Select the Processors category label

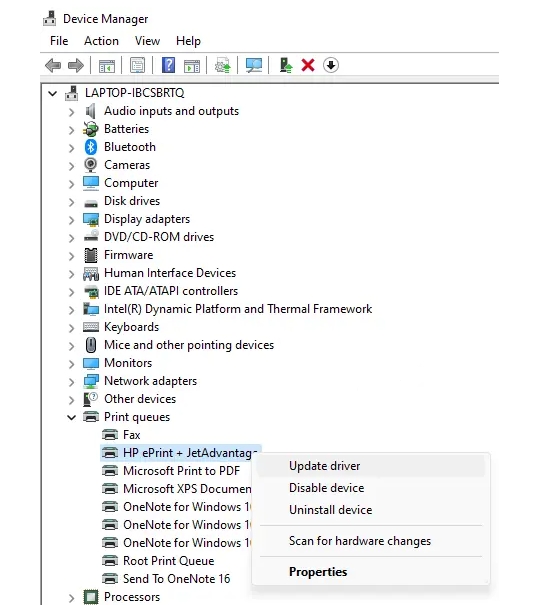(132, 597)
